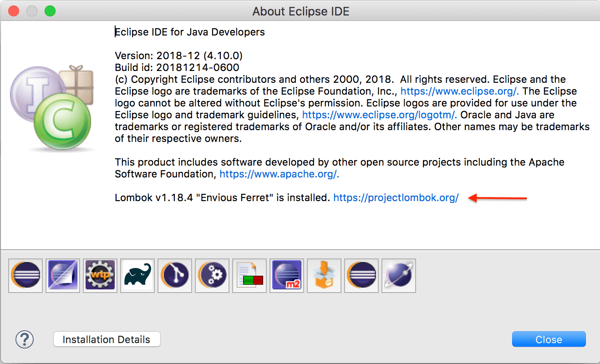Click the blue Close button
The width and height of the screenshot is (600, 364).
pos(549,339)
